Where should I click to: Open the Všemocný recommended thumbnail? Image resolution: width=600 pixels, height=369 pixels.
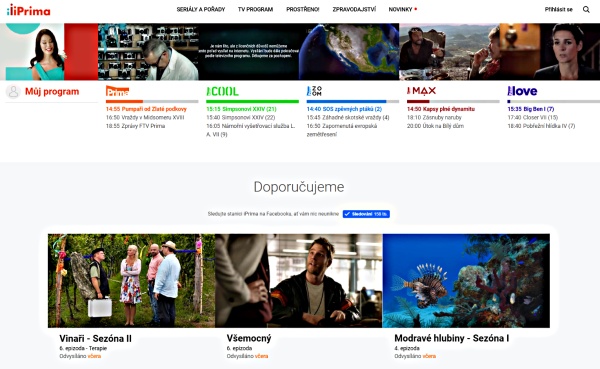click(x=299, y=281)
